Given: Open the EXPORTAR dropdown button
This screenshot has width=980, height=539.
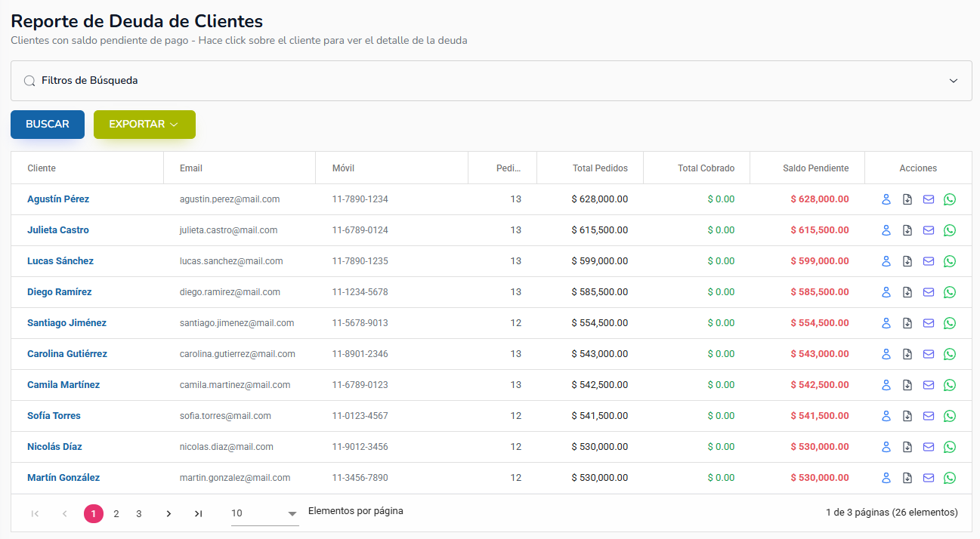Looking at the screenshot, I should 144,125.
